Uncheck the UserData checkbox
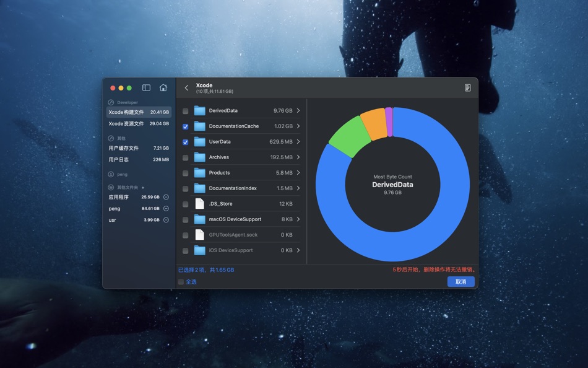 pos(185,142)
